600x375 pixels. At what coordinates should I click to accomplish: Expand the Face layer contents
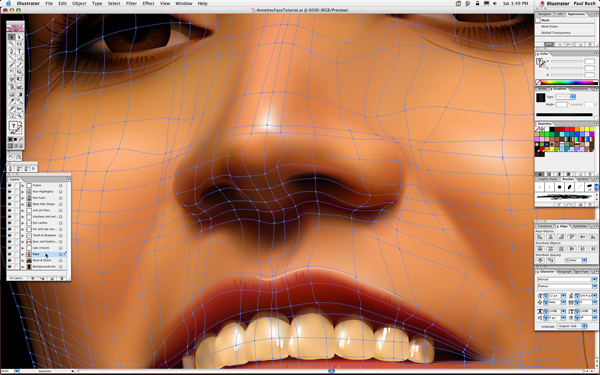coord(23,254)
